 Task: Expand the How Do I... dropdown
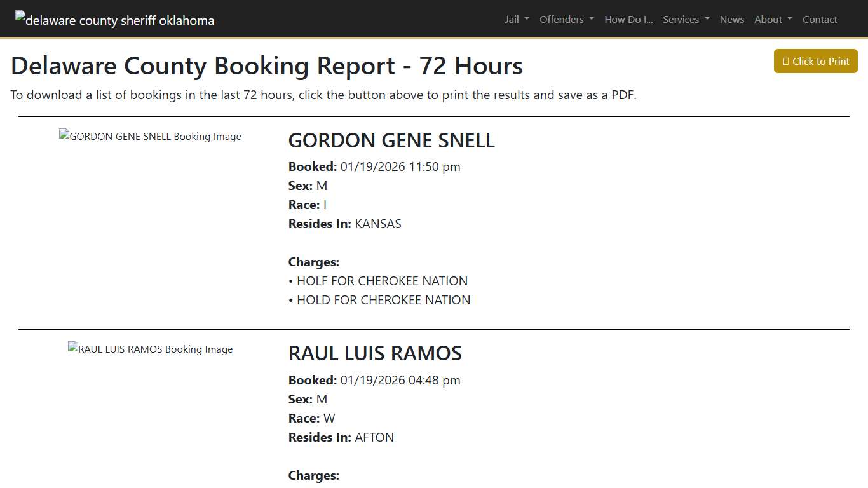coord(628,19)
